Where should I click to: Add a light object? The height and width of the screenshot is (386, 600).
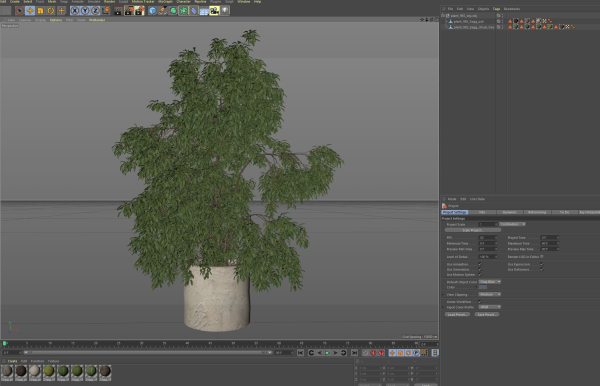click(x=225, y=11)
